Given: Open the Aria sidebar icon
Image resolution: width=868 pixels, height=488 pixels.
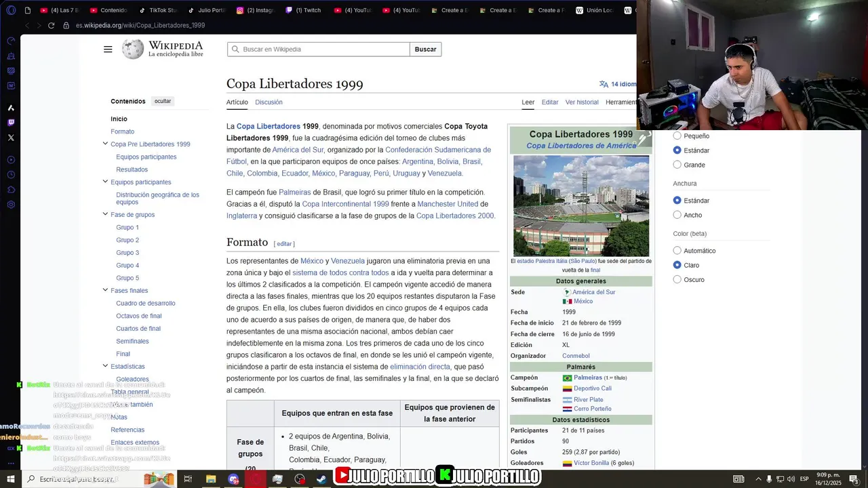Looking at the screenshot, I should point(11,108).
